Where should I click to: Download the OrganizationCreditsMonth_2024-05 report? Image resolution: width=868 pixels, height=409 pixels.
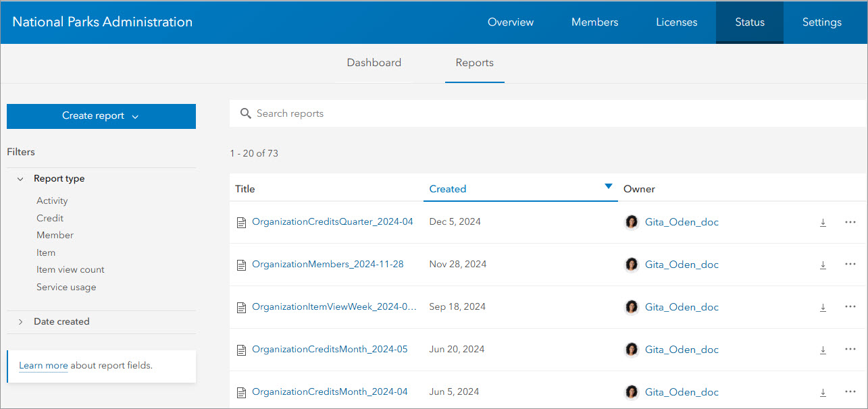[823, 350]
